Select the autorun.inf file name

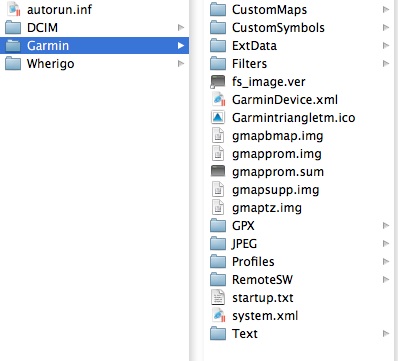pos(59,9)
